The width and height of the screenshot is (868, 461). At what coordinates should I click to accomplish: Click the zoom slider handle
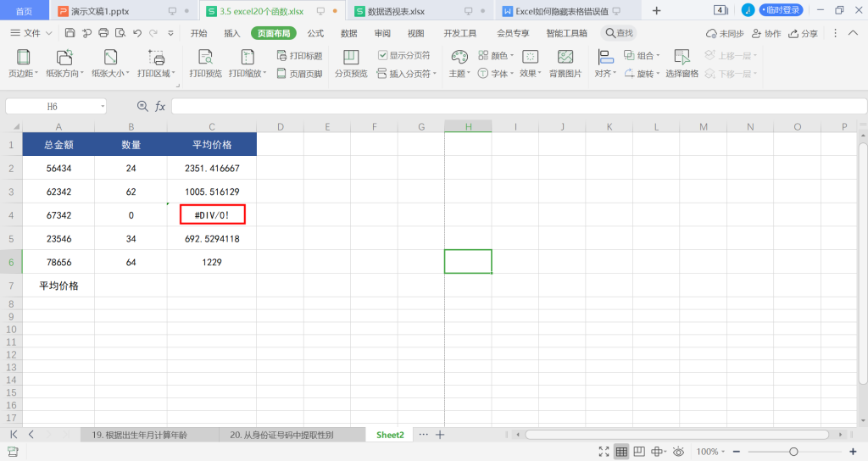tap(793, 452)
